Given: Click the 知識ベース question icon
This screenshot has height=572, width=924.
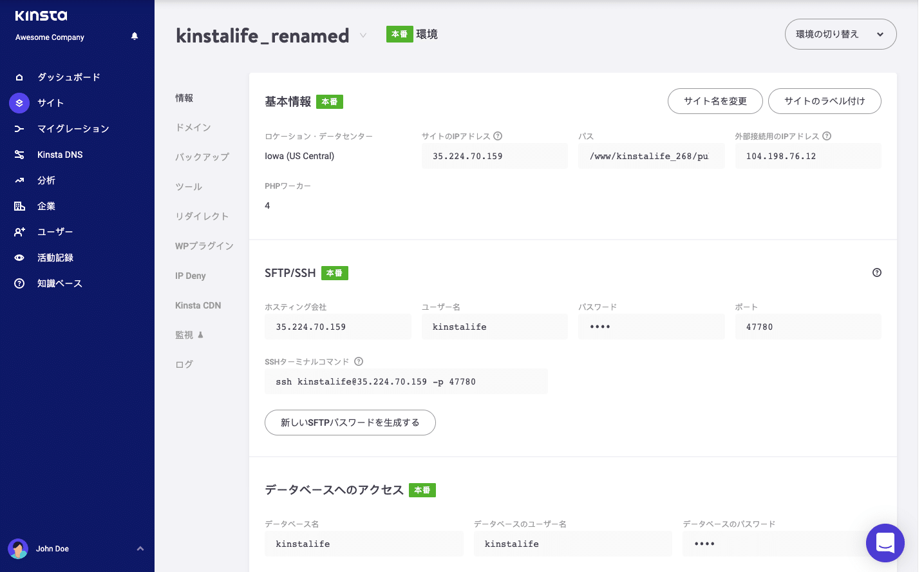Looking at the screenshot, I should point(19,283).
